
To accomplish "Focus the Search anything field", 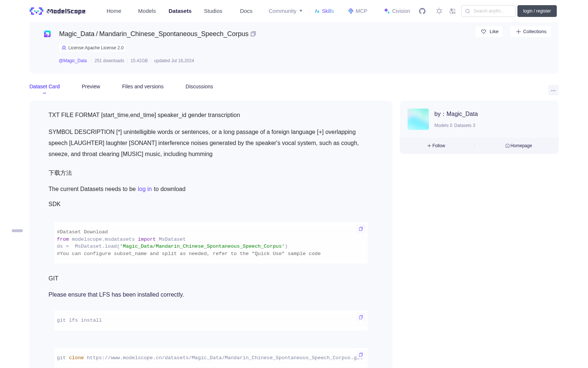I will coord(488,11).
